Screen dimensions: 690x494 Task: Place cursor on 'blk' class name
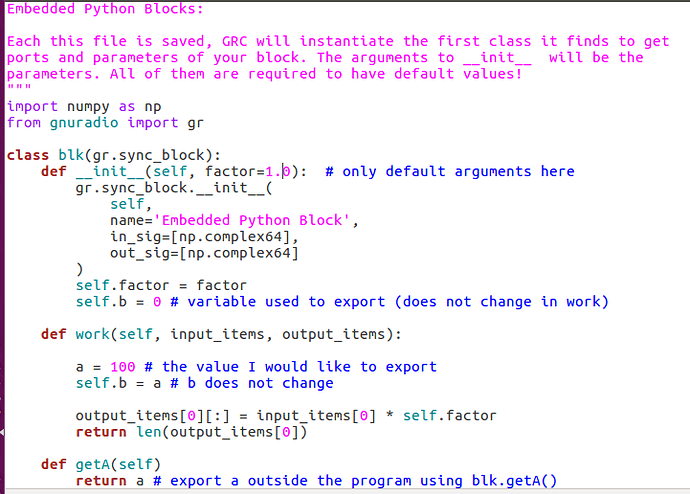71,155
